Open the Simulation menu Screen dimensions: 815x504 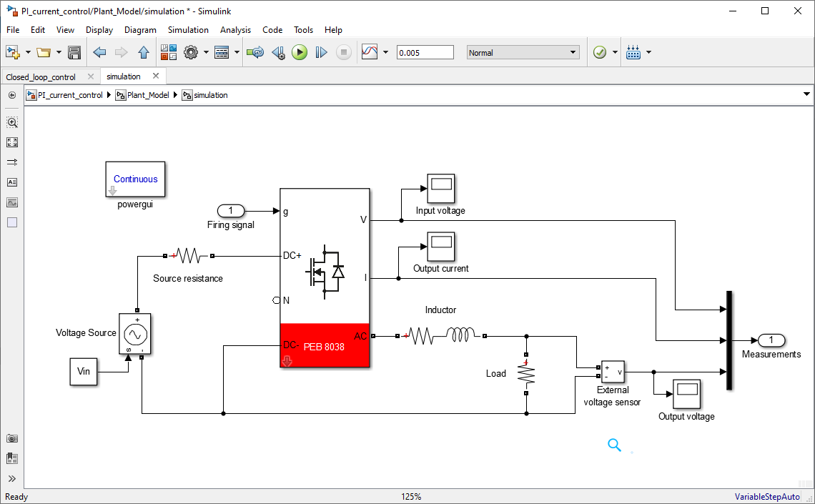click(x=188, y=30)
